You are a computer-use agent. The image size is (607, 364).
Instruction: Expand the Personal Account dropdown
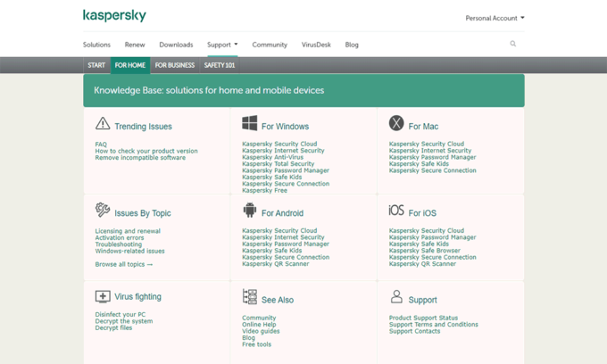coord(495,18)
